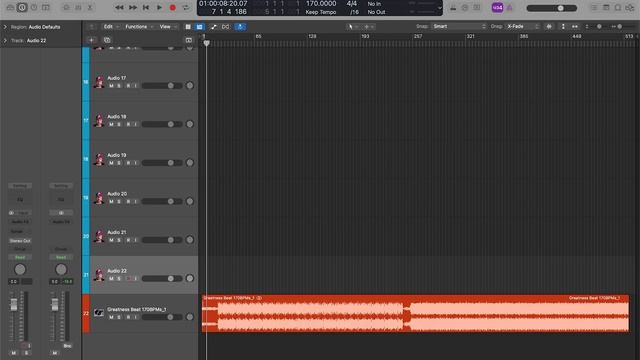This screenshot has height=360, width=640.
Task: Show the Toolbar via the control bar button
Action: tap(46, 7)
